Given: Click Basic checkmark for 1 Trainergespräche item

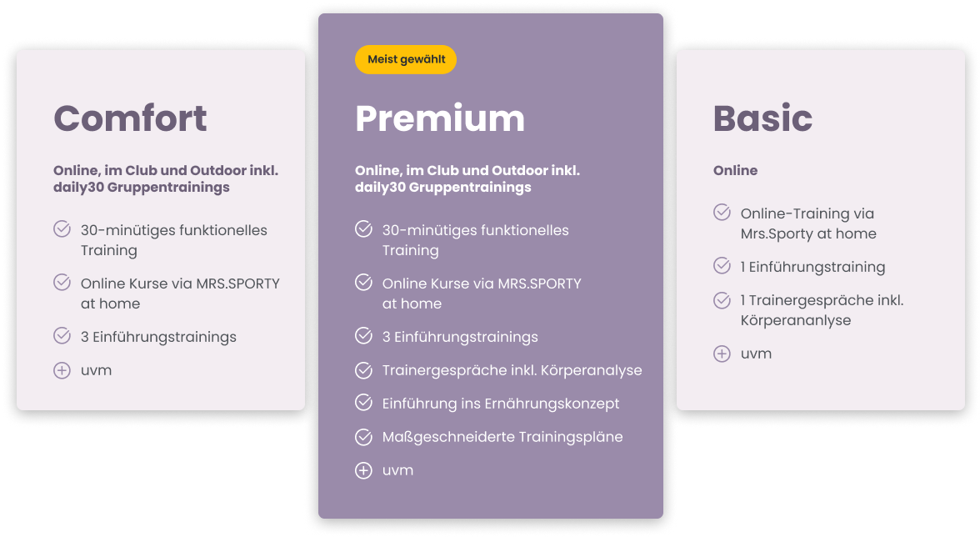Looking at the screenshot, I should coord(722,299).
